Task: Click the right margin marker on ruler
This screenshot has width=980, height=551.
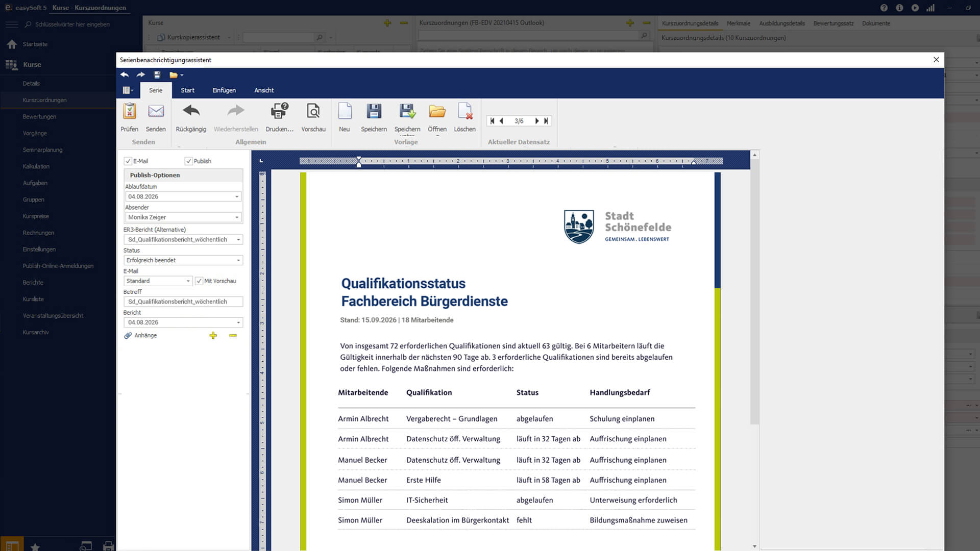Action: tap(693, 162)
